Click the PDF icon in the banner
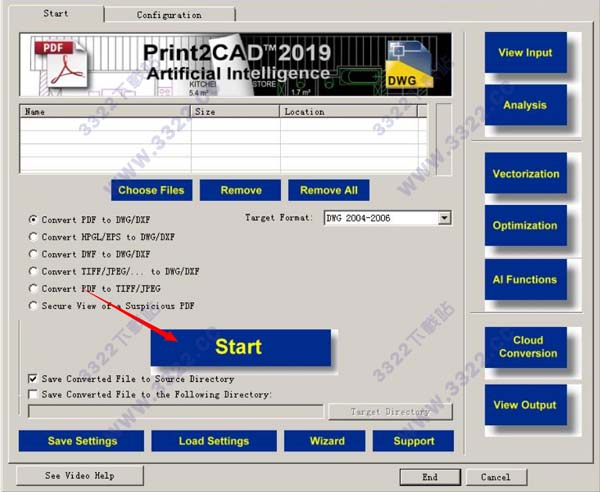Screen dimensions: 600x492 coord(60,64)
